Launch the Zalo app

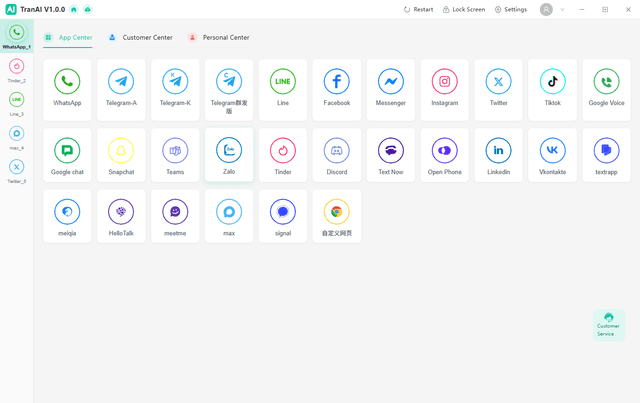click(229, 155)
